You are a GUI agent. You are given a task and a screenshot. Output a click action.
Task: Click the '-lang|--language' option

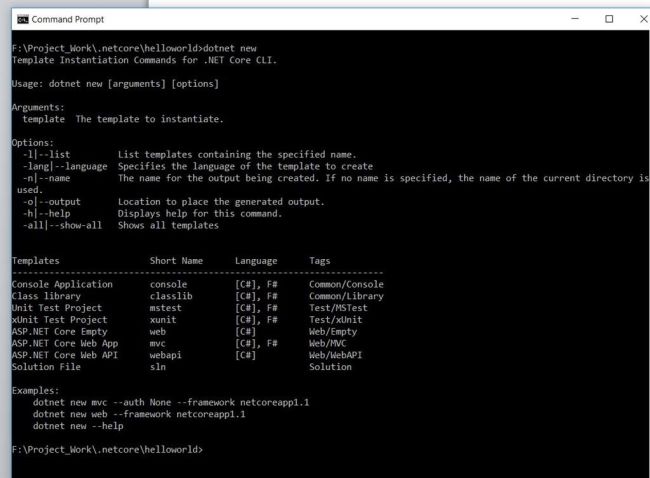point(65,167)
